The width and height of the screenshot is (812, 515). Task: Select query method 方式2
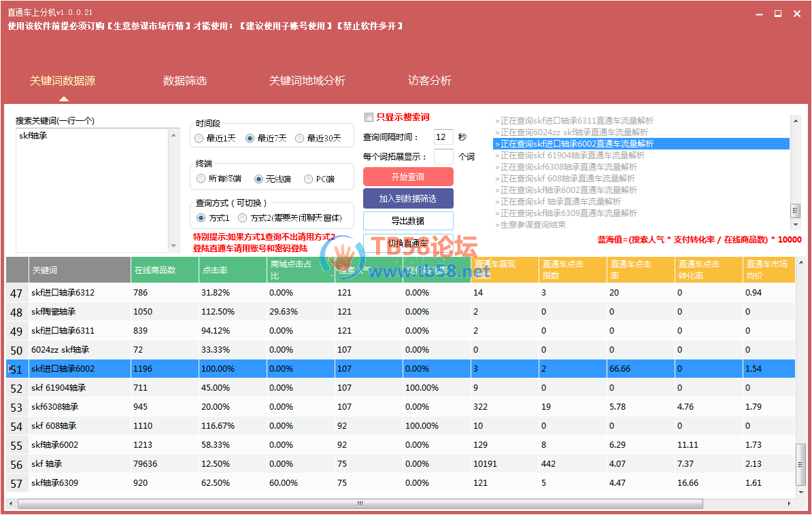(290, 218)
